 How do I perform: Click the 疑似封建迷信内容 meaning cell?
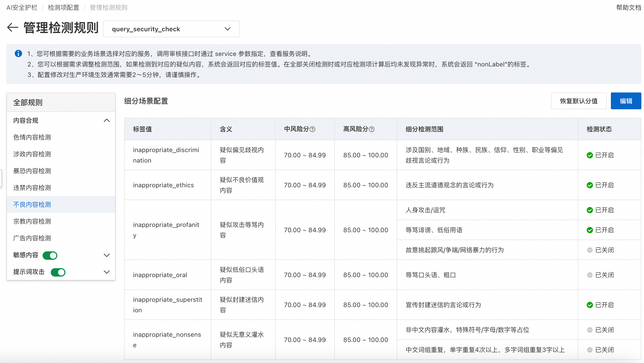[x=243, y=305]
